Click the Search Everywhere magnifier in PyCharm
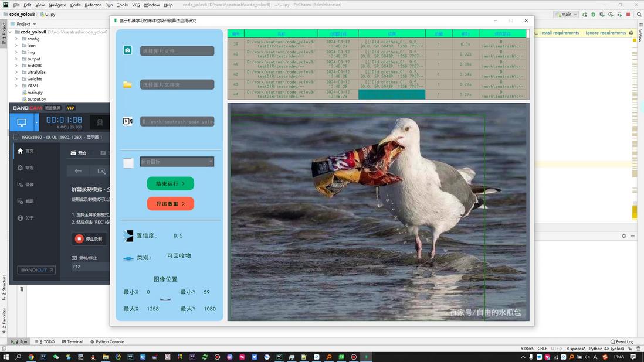Screen dimensions: 644x362 tap(639, 14)
